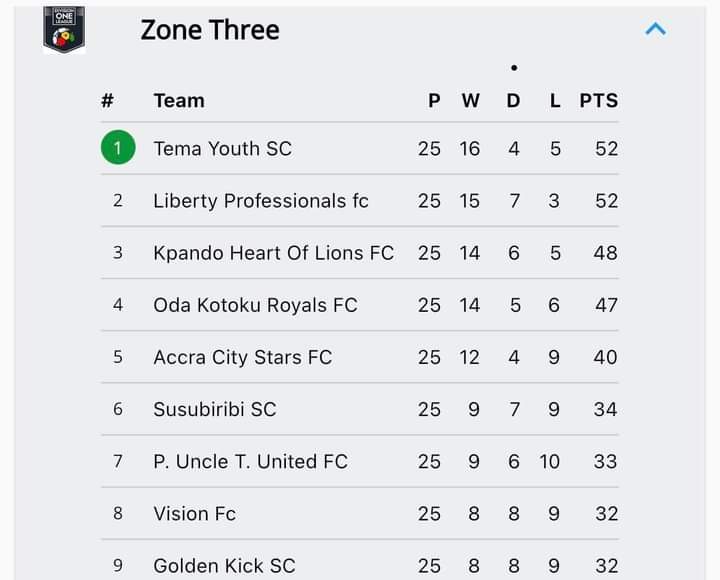The image size is (720, 580).
Task: Open Kpando Heart Of Lions FC entry
Action: point(360,253)
